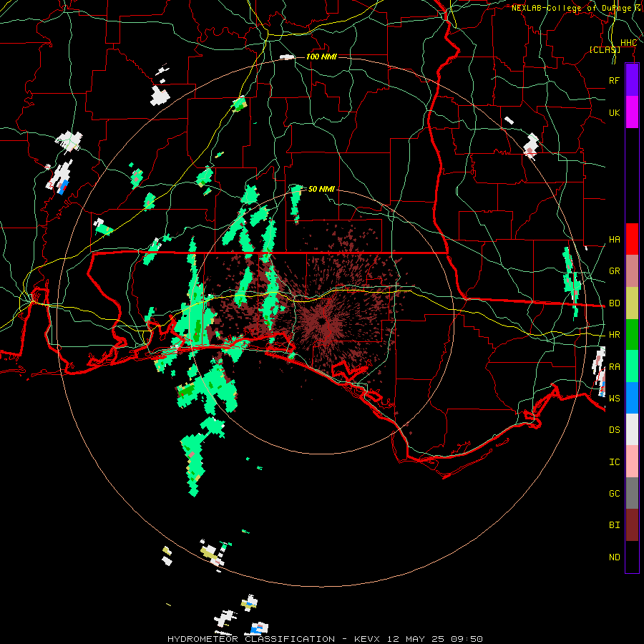Image resolution: width=644 pixels, height=644 pixels.
Task: Click the UK magenta legend swatch
Action: (632, 112)
